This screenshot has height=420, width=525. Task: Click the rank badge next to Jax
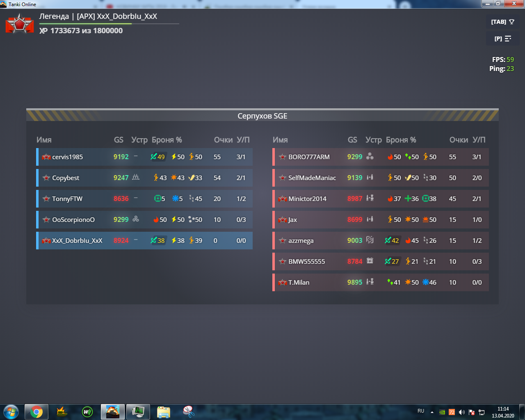coord(282,219)
